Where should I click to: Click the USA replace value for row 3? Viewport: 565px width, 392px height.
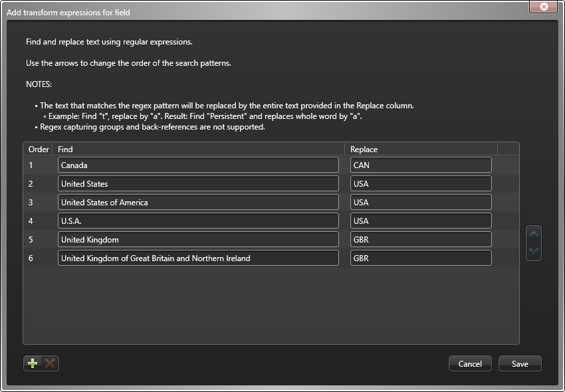click(x=419, y=202)
